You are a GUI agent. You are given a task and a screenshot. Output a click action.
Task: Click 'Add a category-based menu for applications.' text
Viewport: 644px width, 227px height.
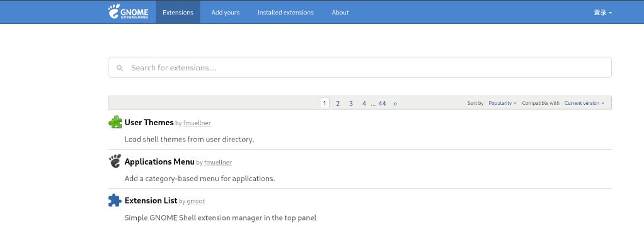[x=200, y=179]
